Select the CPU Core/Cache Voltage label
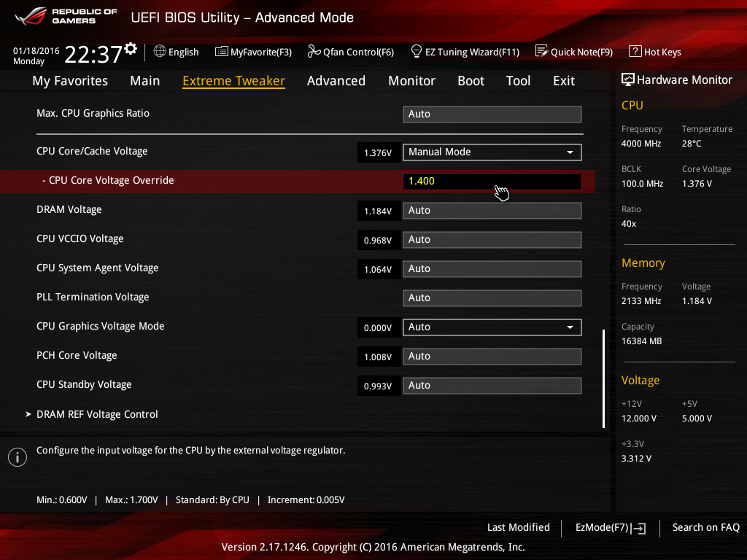 click(x=92, y=152)
